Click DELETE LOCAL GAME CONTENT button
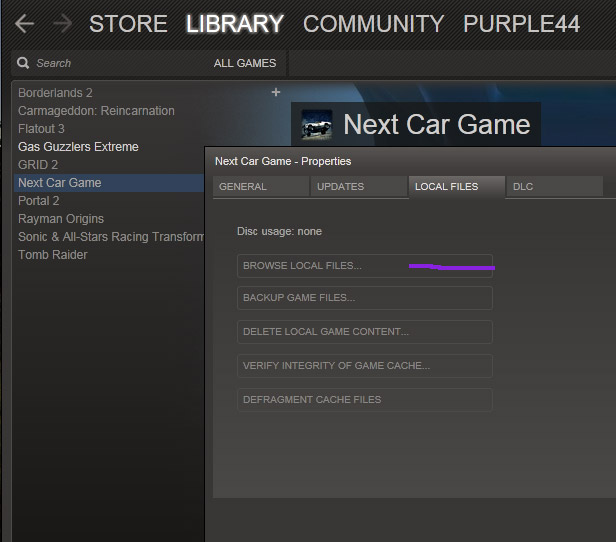616x542 pixels. 365,332
